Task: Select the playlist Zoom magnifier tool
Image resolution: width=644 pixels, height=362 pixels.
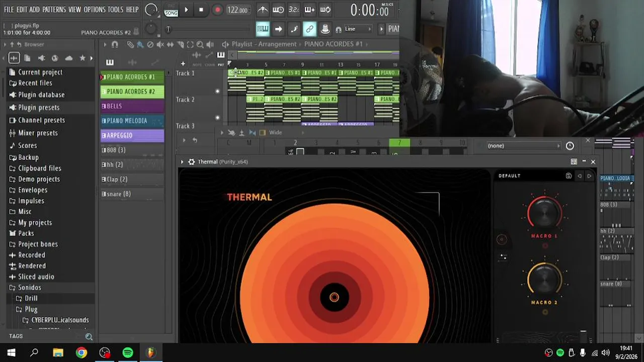Action: coord(200,44)
